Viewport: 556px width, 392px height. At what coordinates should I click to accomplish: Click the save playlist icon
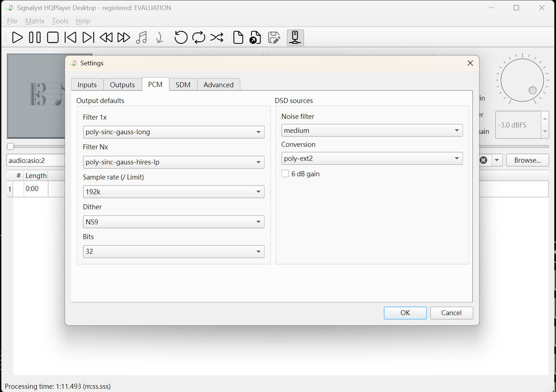point(274,37)
